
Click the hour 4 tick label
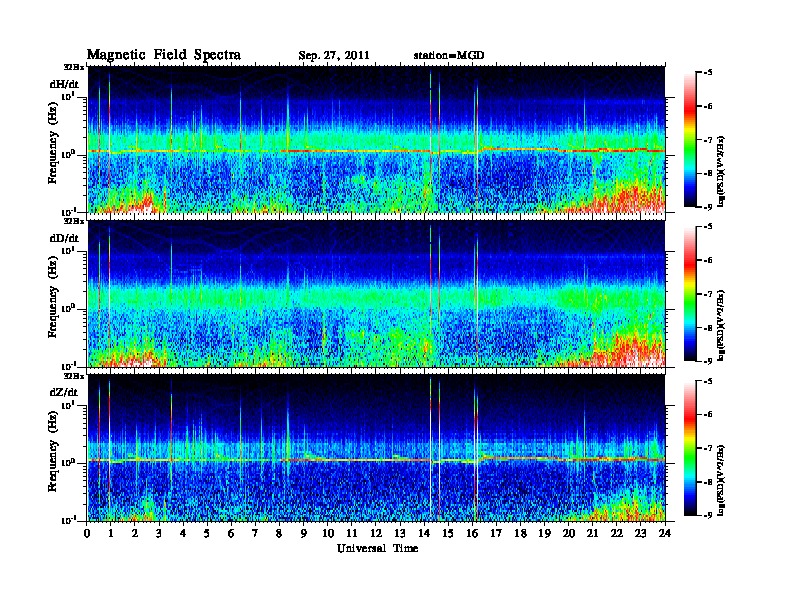[183, 534]
